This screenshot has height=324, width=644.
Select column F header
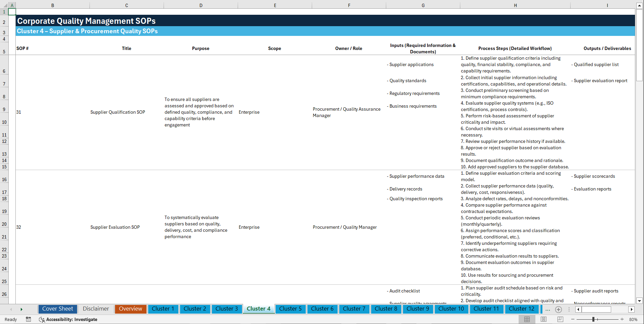click(x=349, y=5)
